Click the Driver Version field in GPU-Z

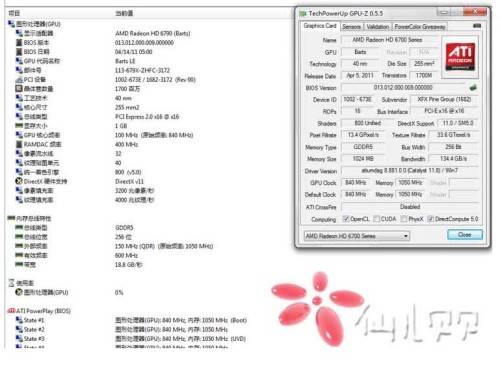tap(410, 171)
